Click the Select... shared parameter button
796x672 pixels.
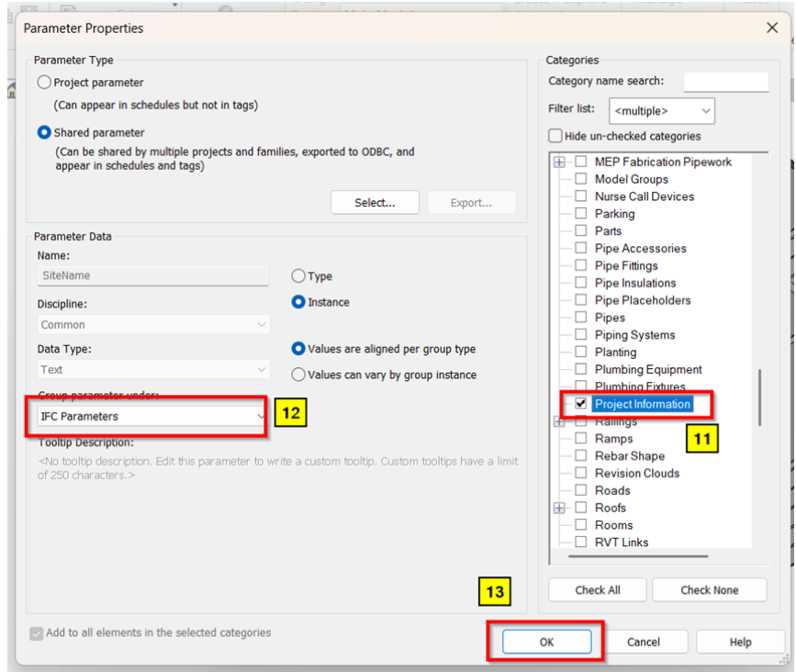click(374, 203)
